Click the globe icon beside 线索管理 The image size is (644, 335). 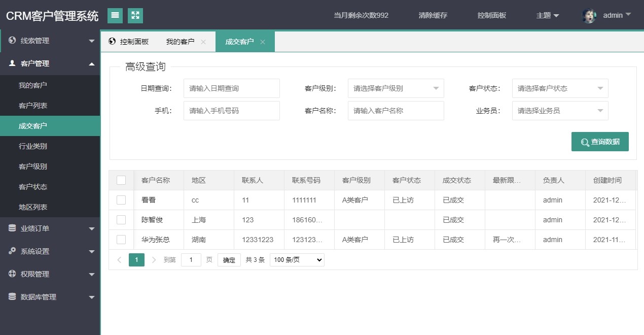[x=12, y=41]
